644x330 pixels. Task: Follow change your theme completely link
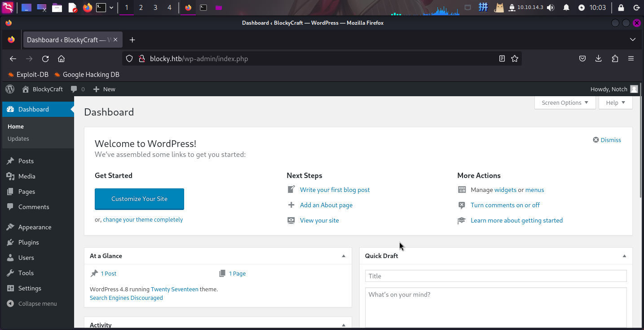143,220
